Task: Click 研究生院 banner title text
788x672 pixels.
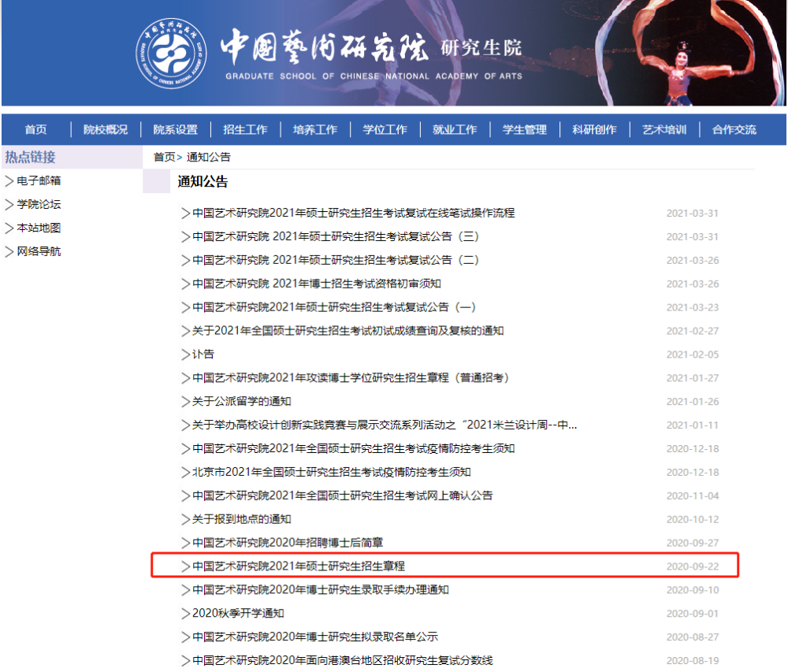Action: [x=481, y=48]
